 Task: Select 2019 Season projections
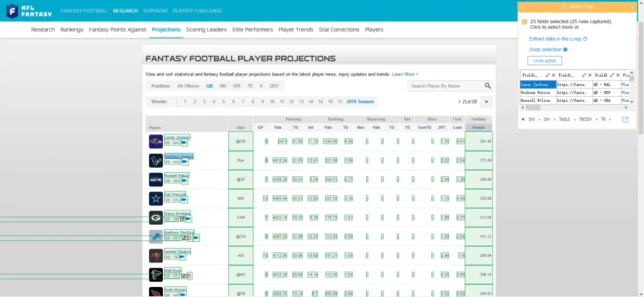pos(360,102)
